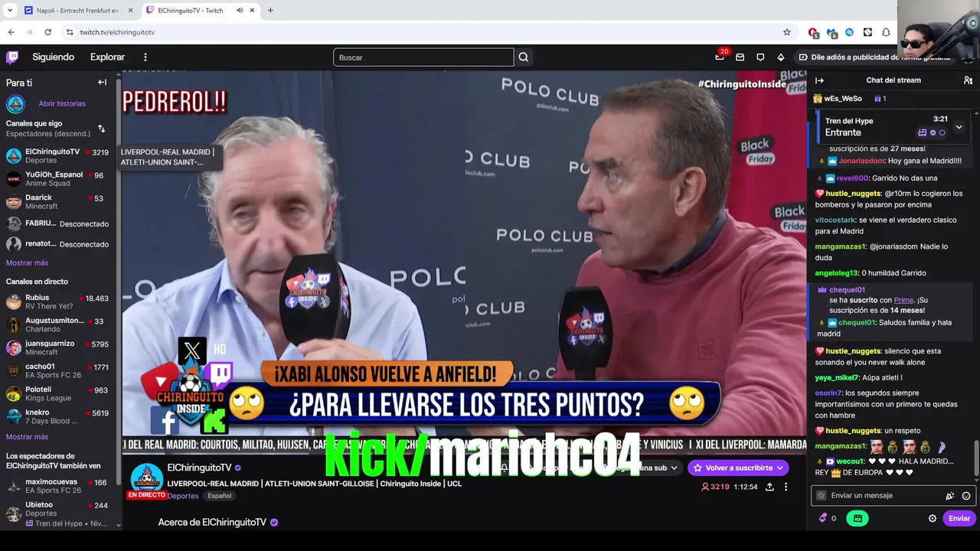The image size is (980, 551).
Task: Click Abrir historias link
Action: click(x=62, y=104)
